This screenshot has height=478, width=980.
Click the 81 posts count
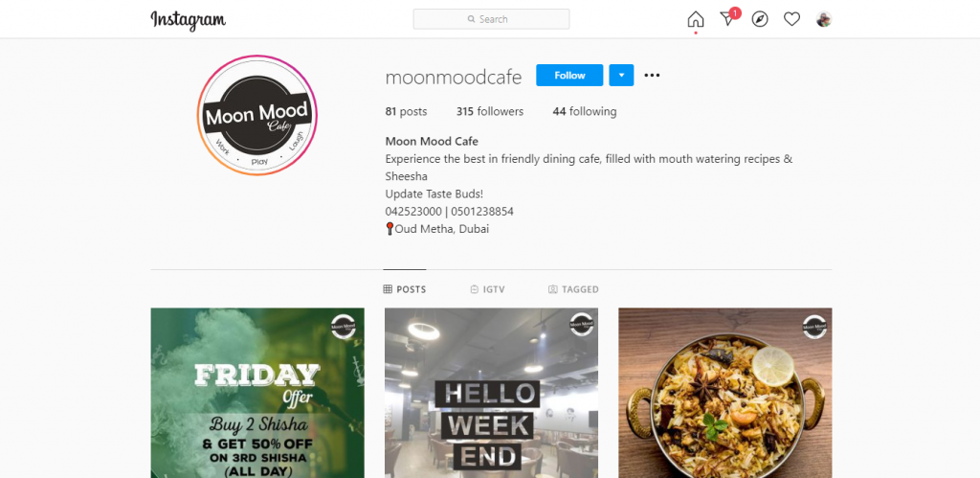coord(406,111)
